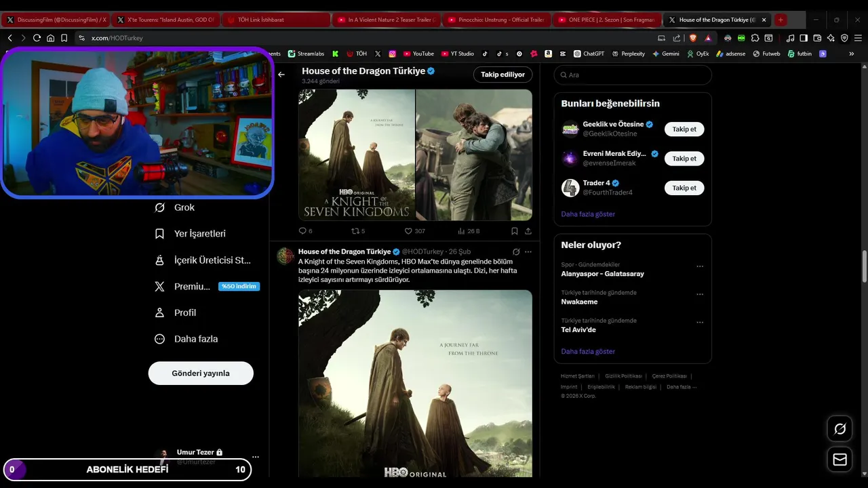Open Çerez Politikası footer link
Screen dimensions: 868x488
pyautogui.click(x=670, y=376)
